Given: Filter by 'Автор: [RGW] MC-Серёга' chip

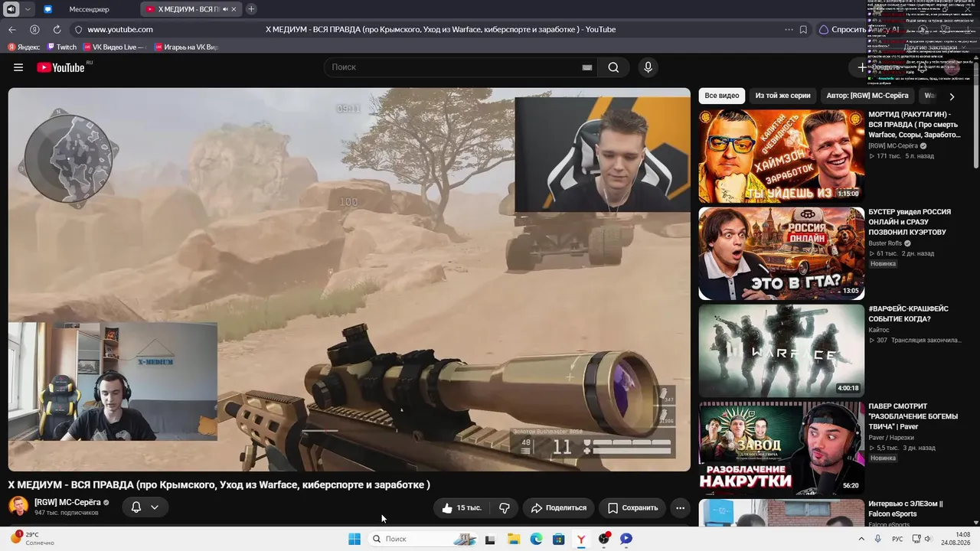Looking at the screenshot, I should pos(867,96).
